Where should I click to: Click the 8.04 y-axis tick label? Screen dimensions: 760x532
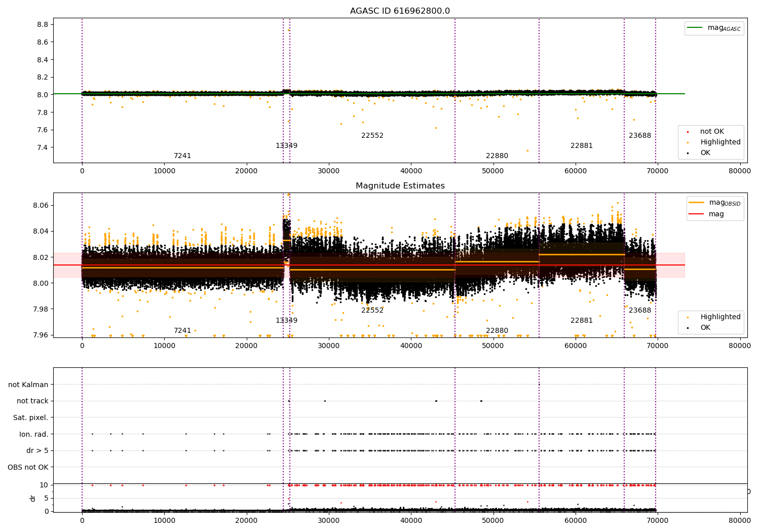41,231
